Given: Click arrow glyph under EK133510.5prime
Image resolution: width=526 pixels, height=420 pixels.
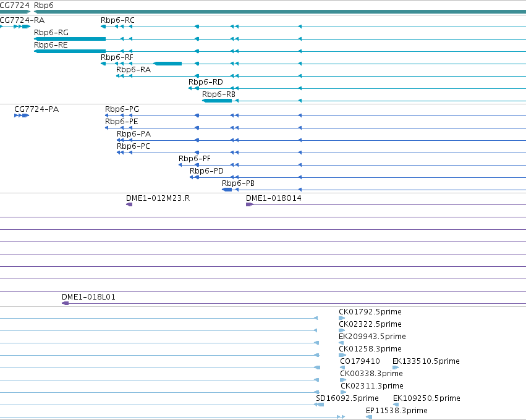Looking at the screenshot, I should point(396,367).
